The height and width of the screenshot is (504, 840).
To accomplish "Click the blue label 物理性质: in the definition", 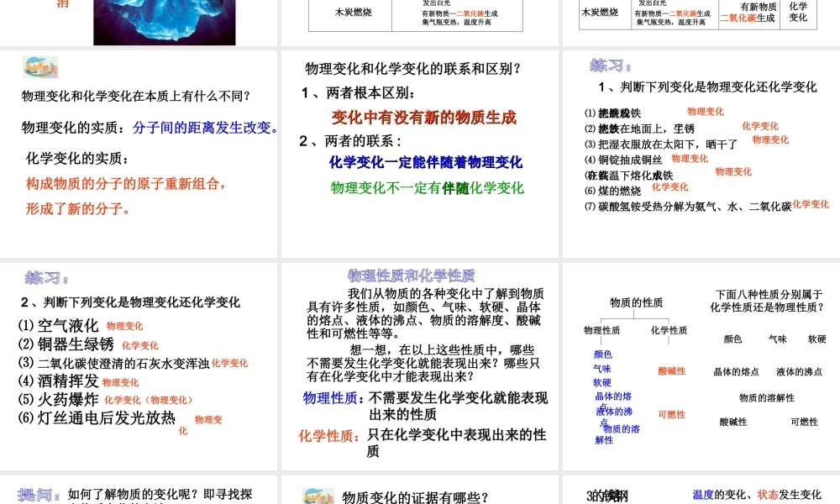I will pyautogui.click(x=333, y=398).
